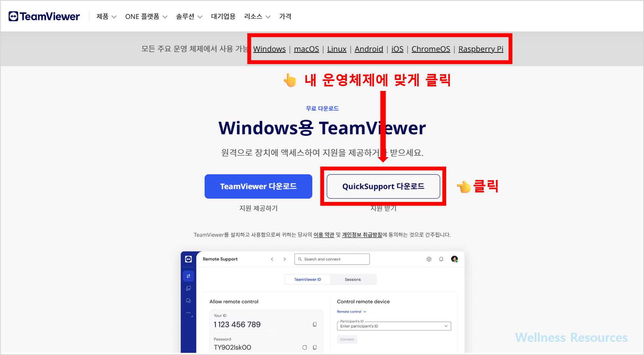Click the Connect button
The image size is (644, 355).
(x=347, y=339)
